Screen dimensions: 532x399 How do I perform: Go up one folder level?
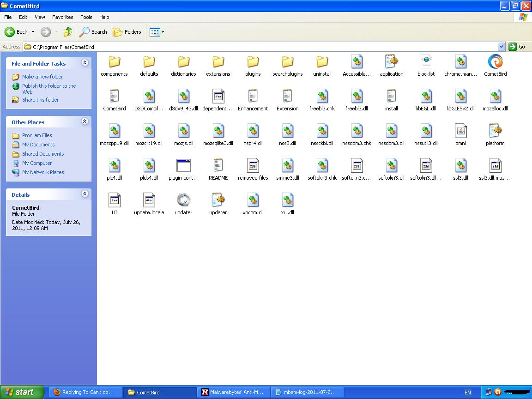coord(68,32)
